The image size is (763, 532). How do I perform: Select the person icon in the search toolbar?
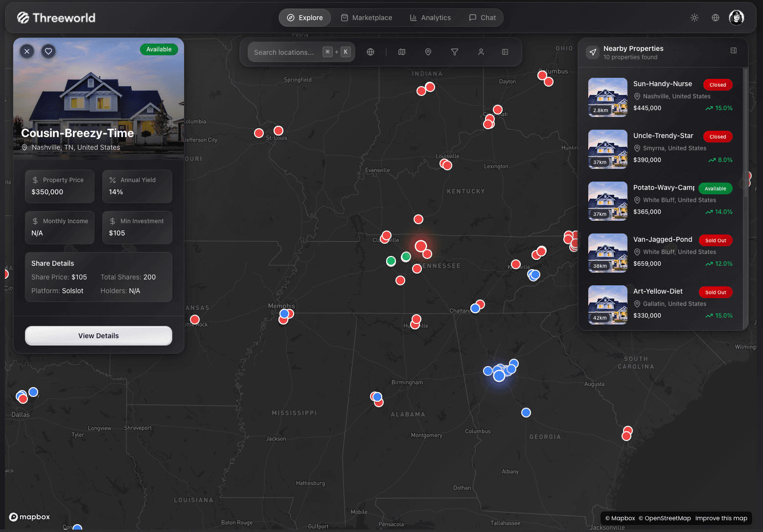(481, 51)
